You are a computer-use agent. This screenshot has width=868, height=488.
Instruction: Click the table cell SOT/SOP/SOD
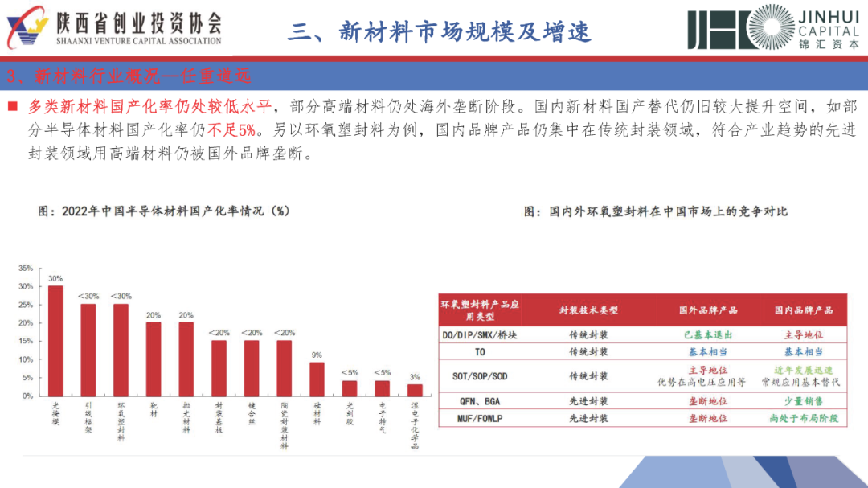tap(479, 377)
